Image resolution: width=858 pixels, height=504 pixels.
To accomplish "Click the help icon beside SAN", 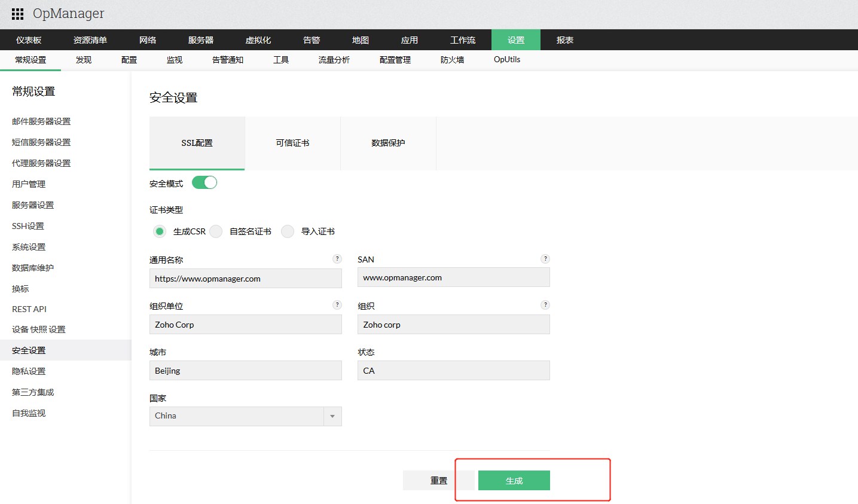I will coord(545,258).
